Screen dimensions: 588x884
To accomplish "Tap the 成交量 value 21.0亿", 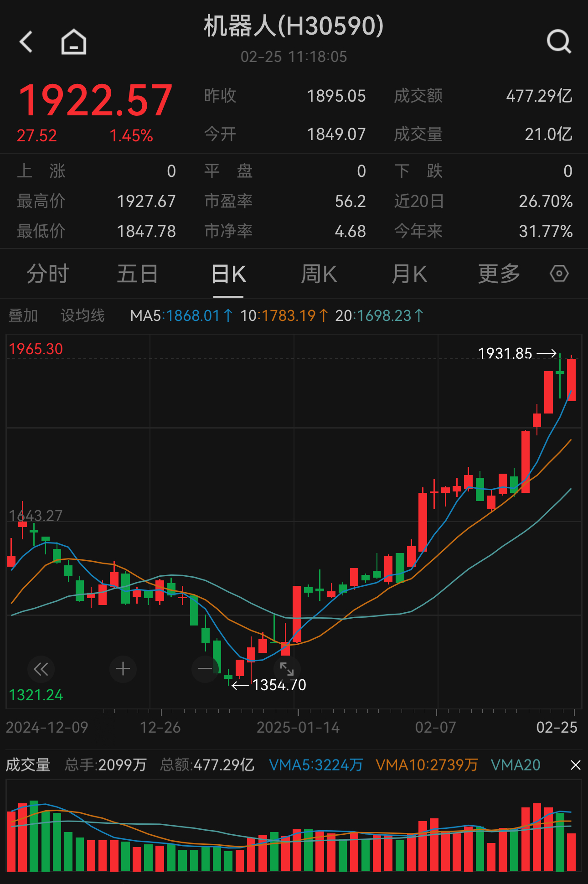I will click(x=548, y=134).
